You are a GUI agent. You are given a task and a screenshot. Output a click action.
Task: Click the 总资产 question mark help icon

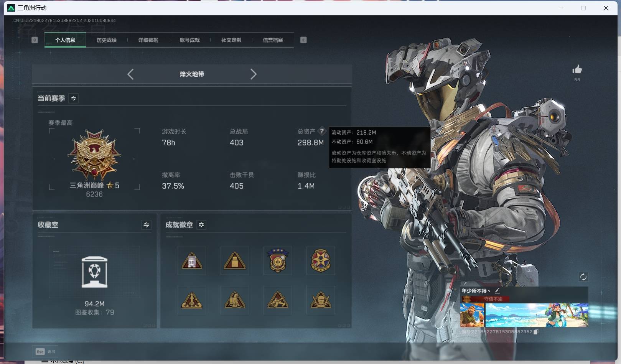(x=322, y=131)
